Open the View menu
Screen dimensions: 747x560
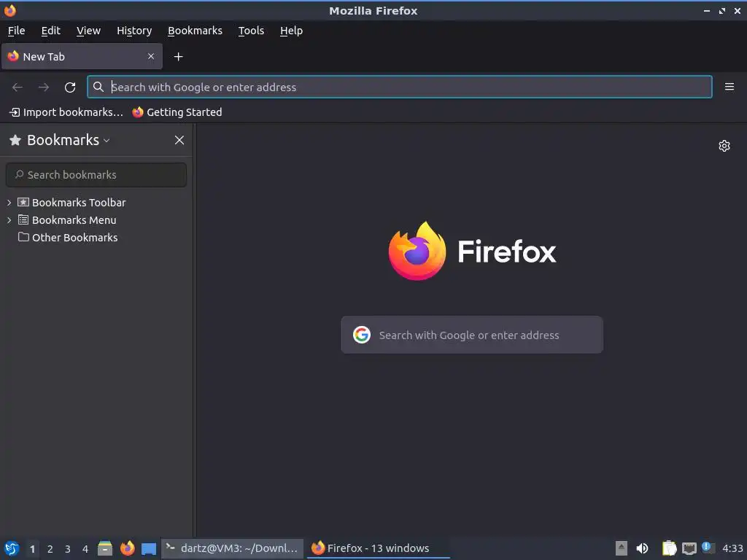[x=88, y=31]
